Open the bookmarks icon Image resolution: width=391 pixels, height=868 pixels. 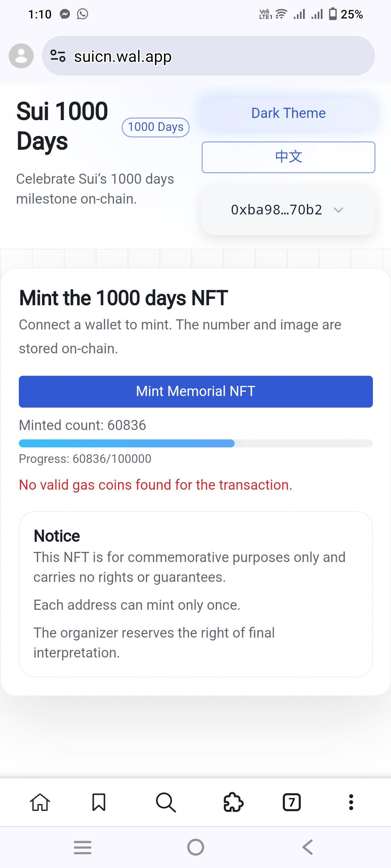pyautogui.click(x=98, y=803)
